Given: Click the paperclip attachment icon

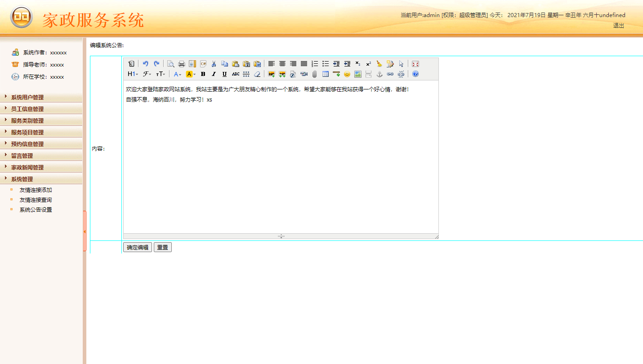Looking at the screenshot, I should pyautogui.click(x=315, y=74).
